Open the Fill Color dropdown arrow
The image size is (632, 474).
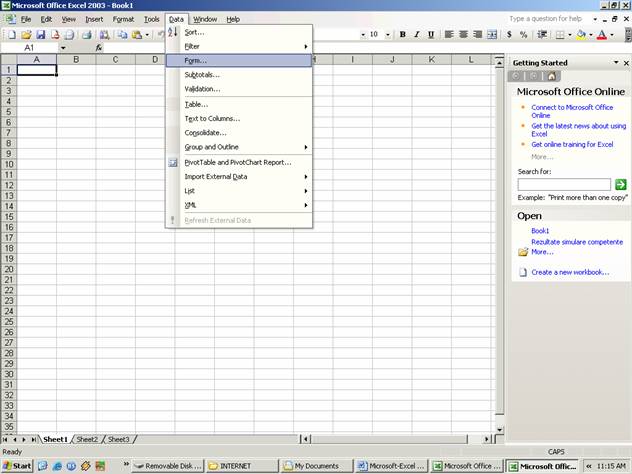coord(591,35)
